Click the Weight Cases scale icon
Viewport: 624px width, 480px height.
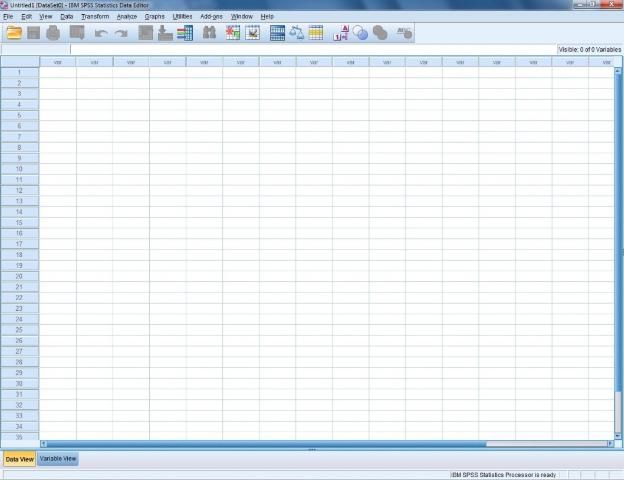pyautogui.click(x=297, y=33)
